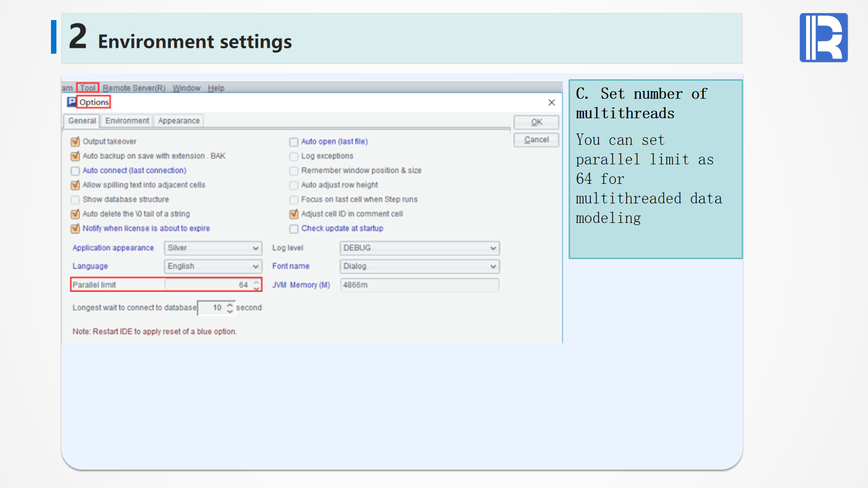The height and width of the screenshot is (488, 868).
Task: Toggle Log exceptions checkbox
Action: 294,157
